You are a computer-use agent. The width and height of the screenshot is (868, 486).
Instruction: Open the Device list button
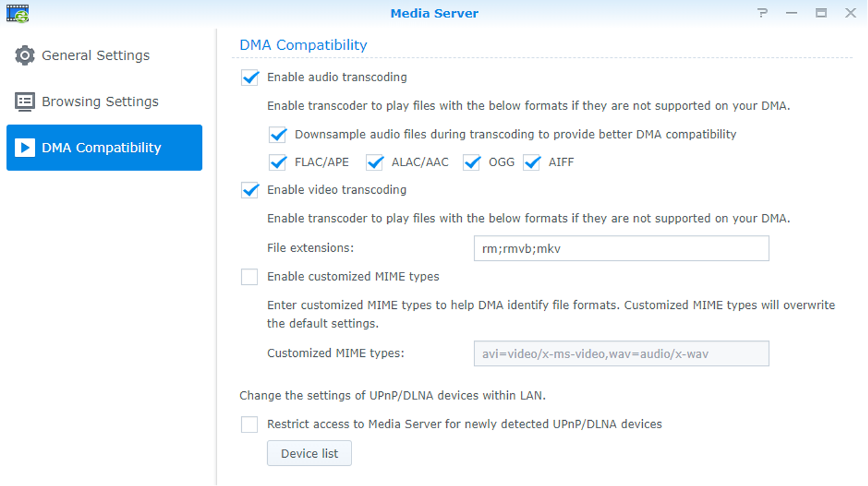click(309, 453)
